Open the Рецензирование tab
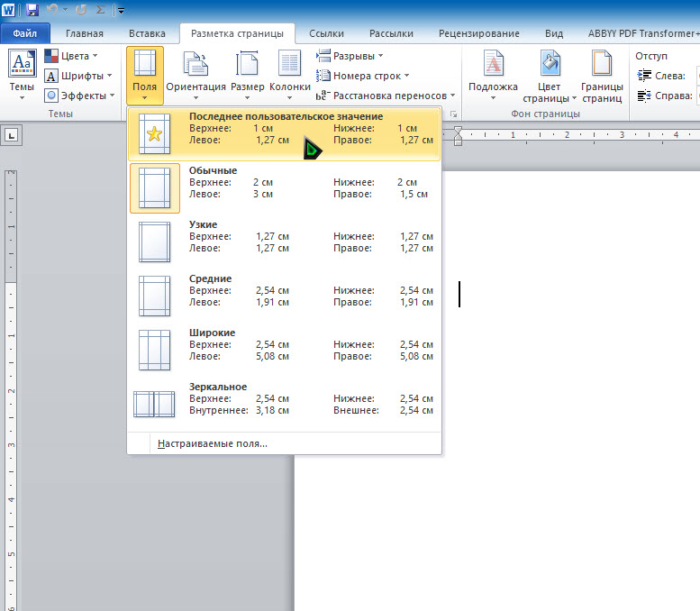Screen dimensions: 700x611 pyautogui.click(x=479, y=33)
